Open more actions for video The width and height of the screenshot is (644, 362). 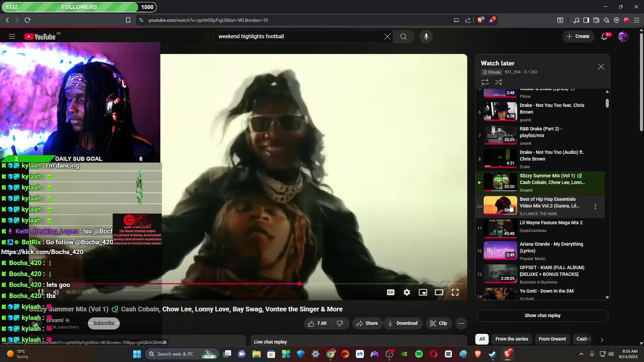click(461, 323)
